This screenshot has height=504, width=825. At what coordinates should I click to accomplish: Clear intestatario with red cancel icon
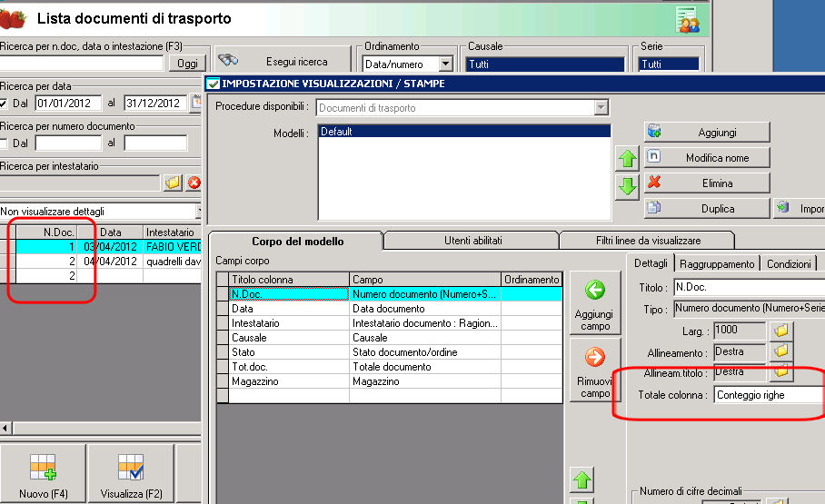[194, 183]
